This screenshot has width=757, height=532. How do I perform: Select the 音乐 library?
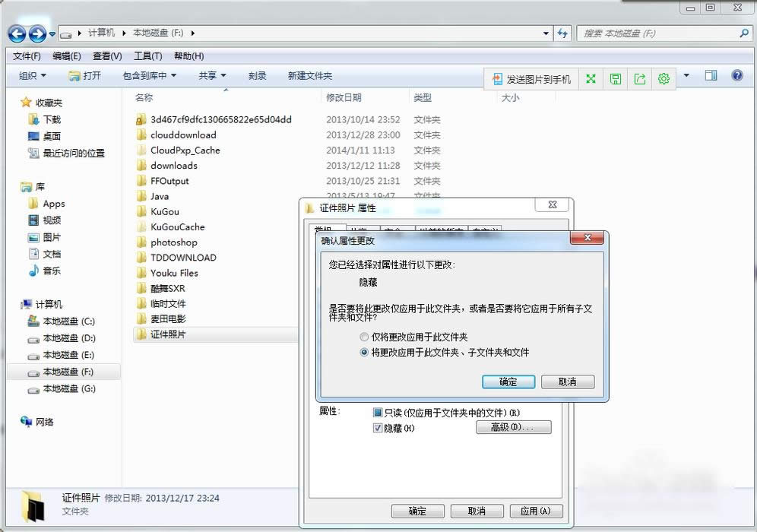pos(45,271)
